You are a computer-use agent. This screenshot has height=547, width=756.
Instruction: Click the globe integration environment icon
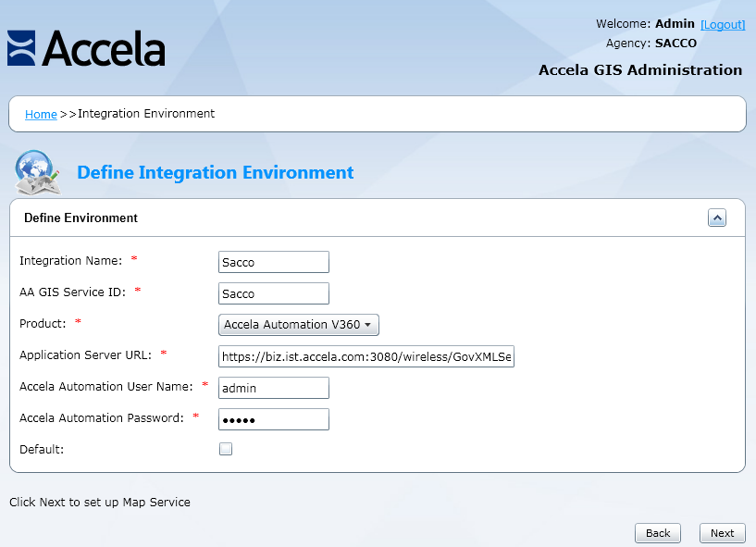[38, 172]
